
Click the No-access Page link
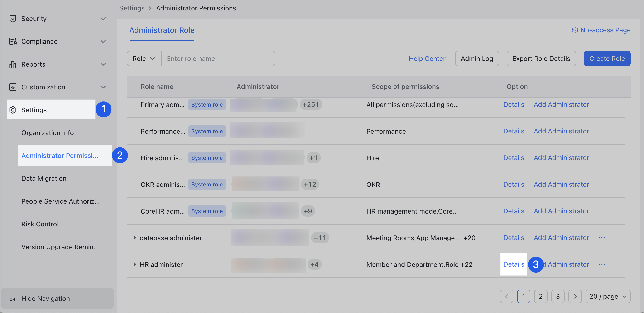(605, 30)
